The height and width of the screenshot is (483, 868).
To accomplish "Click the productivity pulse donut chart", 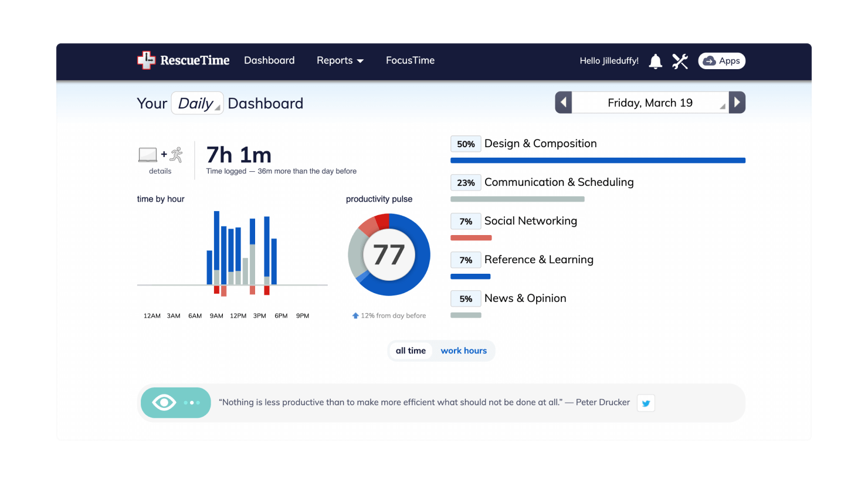I will pos(389,254).
